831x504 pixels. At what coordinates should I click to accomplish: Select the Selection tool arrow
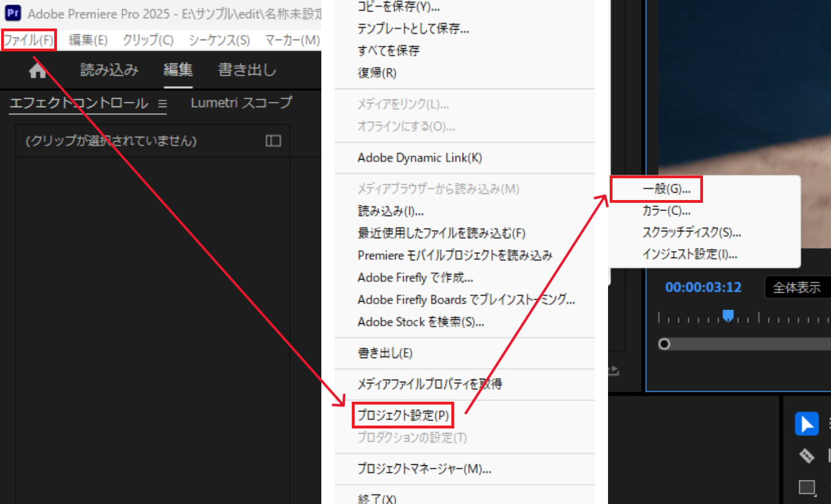tap(806, 424)
